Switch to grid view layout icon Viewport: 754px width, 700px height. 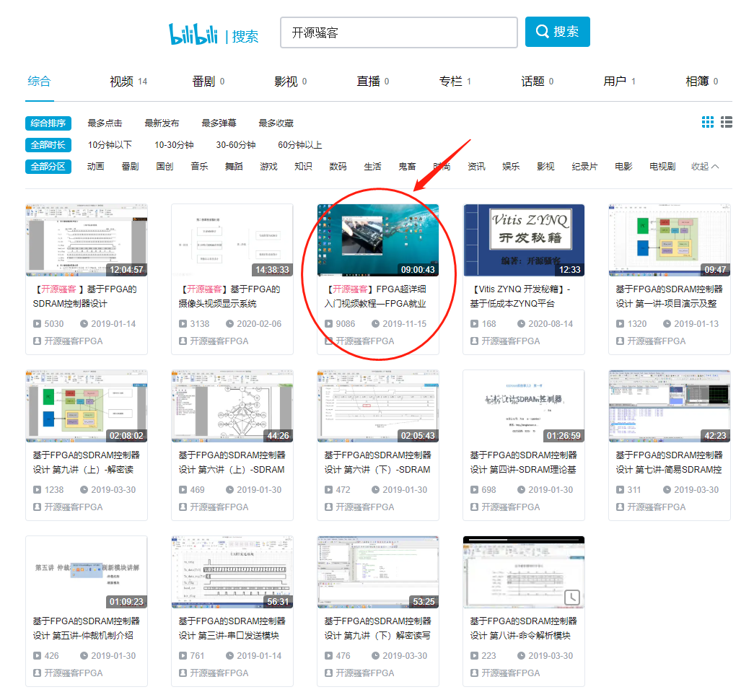pos(707,122)
